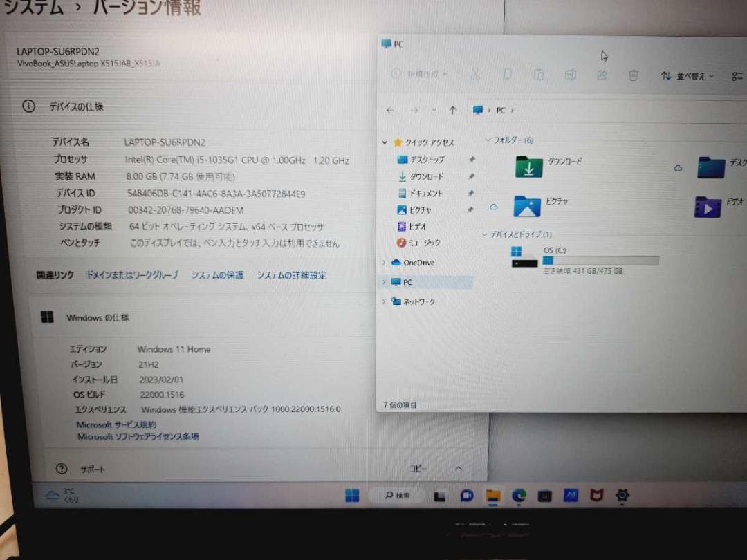This screenshot has width=747, height=560.
Task: Toggle pin on the ダウンロード sidebar entry
Action: click(x=470, y=176)
